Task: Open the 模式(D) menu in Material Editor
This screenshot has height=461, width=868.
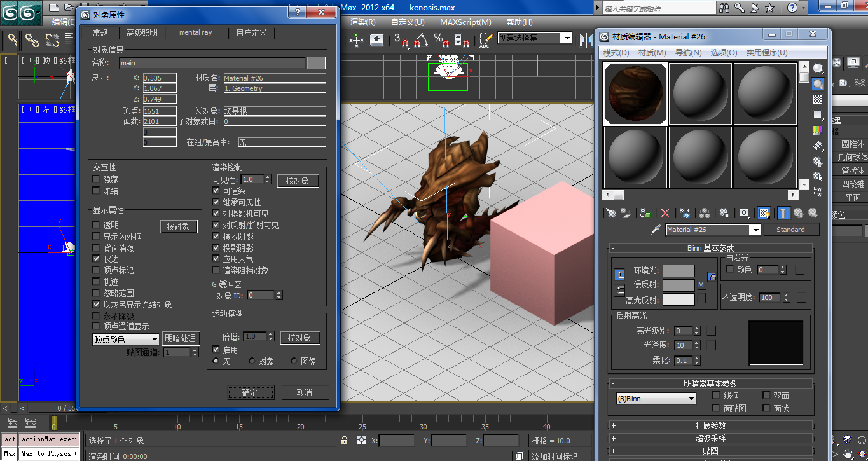Action: pyautogui.click(x=616, y=53)
